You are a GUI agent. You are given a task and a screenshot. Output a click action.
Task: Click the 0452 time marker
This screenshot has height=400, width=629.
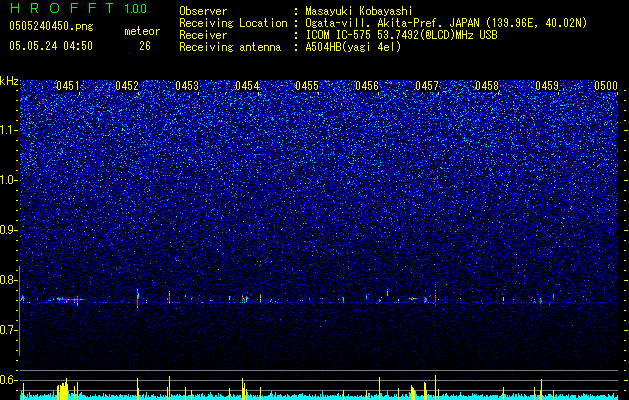click(127, 86)
